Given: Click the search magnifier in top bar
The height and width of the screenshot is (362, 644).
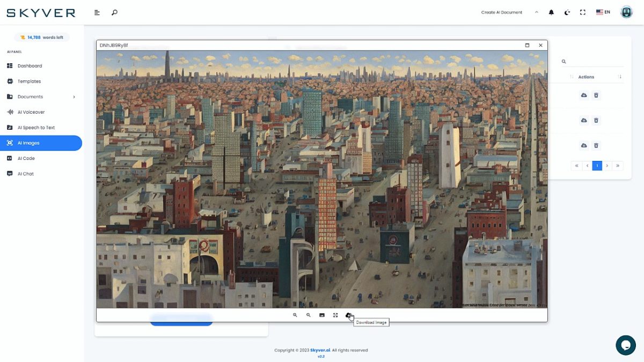Looking at the screenshot, I should [114, 12].
